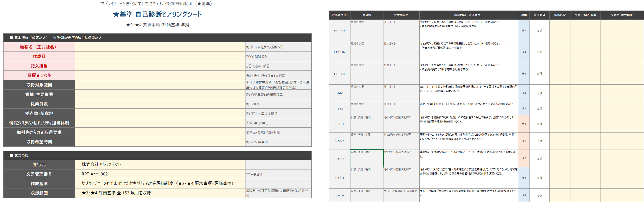Click the 充足区分 column header
The height and width of the screenshot is (202, 644).
click(539, 15)
